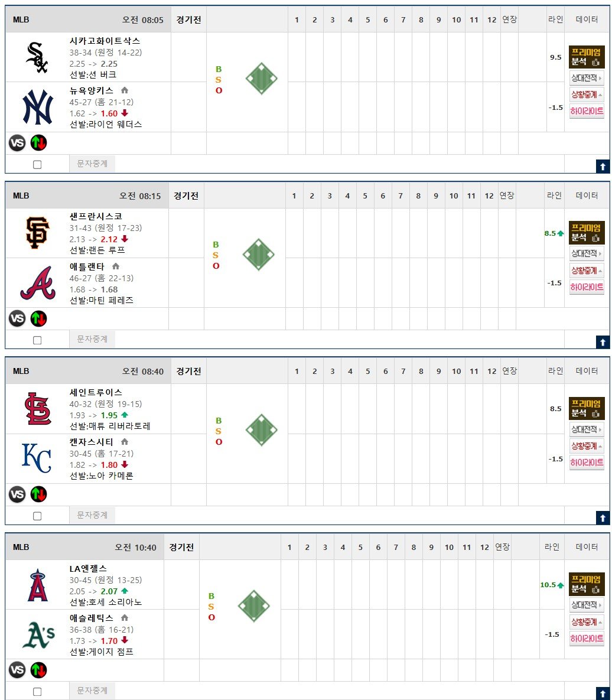This screenshot has height=700, width=612.
Task: Click the home icon next to 뉴욕양키스
Action: [x=125, y=90]
